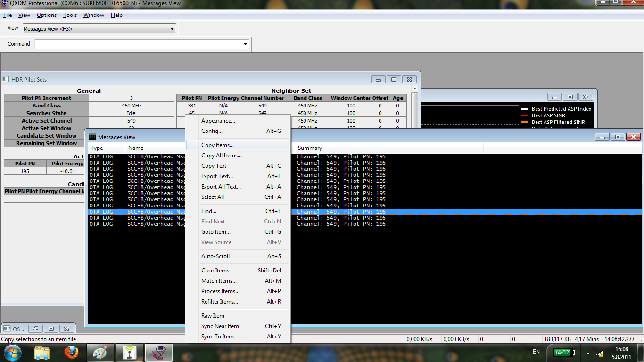Open the Help menu

coord(116,15)
